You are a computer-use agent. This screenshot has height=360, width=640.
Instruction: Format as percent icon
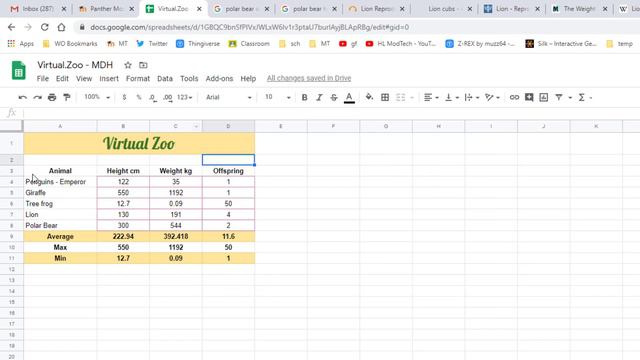pos(139,97)
